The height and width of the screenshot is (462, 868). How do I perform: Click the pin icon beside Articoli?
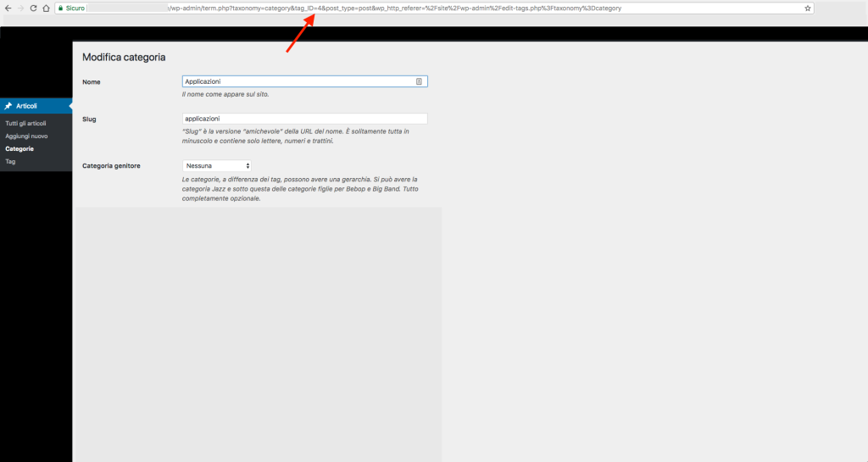point(8,106)
